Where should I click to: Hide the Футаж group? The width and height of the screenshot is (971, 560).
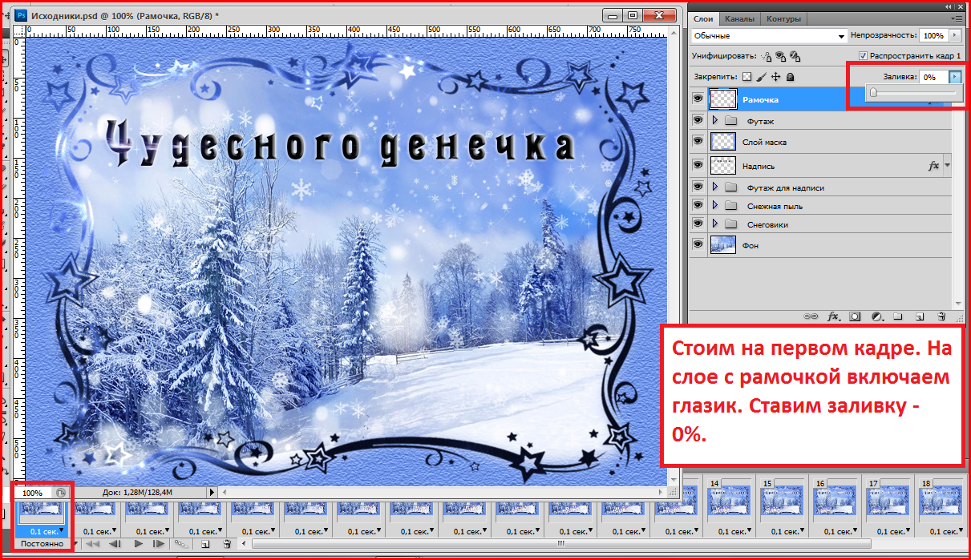click(x=698, y=120)
